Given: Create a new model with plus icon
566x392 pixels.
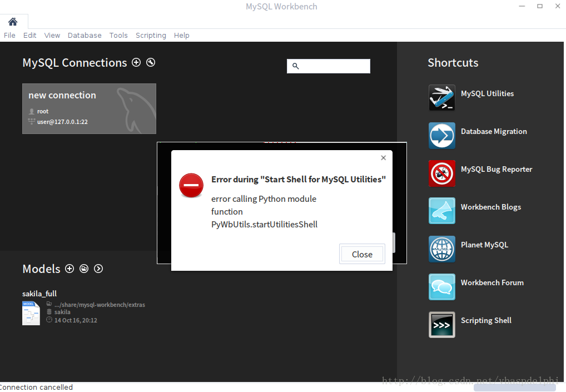Looking at the screenshot, I should click(x=69, y=269).
